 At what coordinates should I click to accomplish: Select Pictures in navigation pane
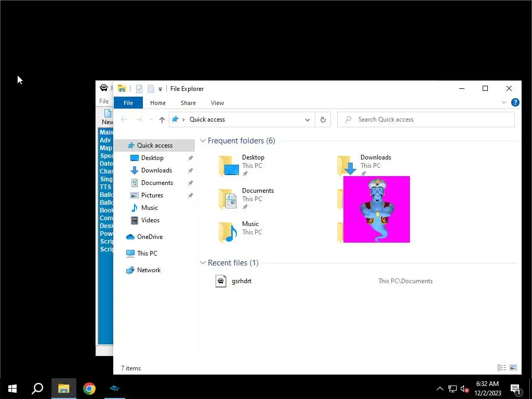click(152, 195)
